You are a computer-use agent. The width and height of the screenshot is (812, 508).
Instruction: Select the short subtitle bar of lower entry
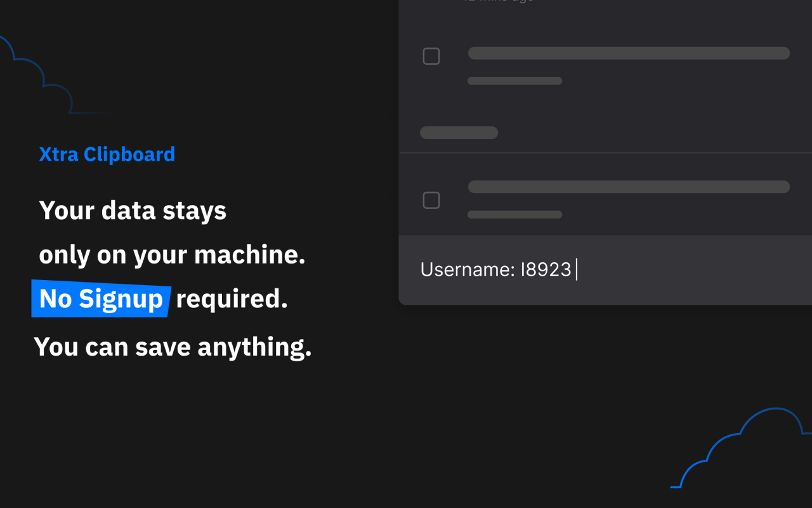(x=514, y=215)
